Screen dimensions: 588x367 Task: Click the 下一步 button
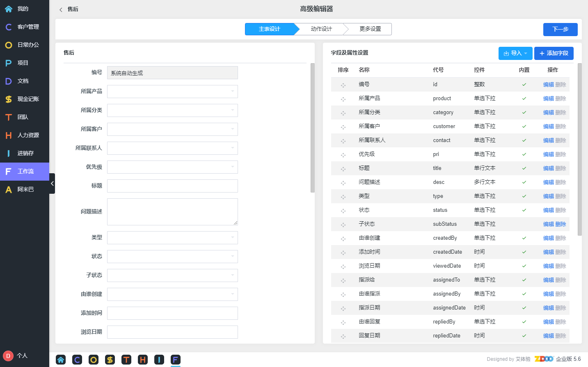(561, 30)
